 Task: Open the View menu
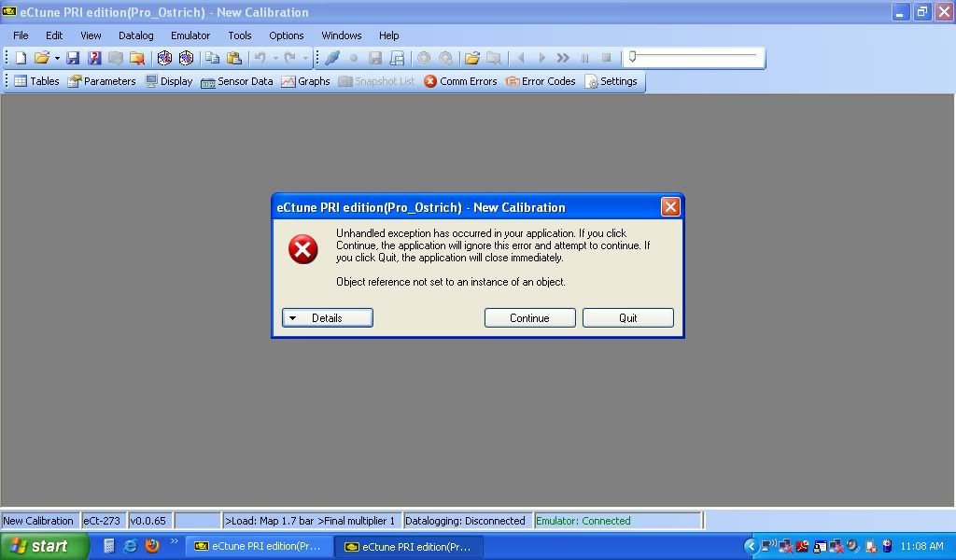point(91,35)
